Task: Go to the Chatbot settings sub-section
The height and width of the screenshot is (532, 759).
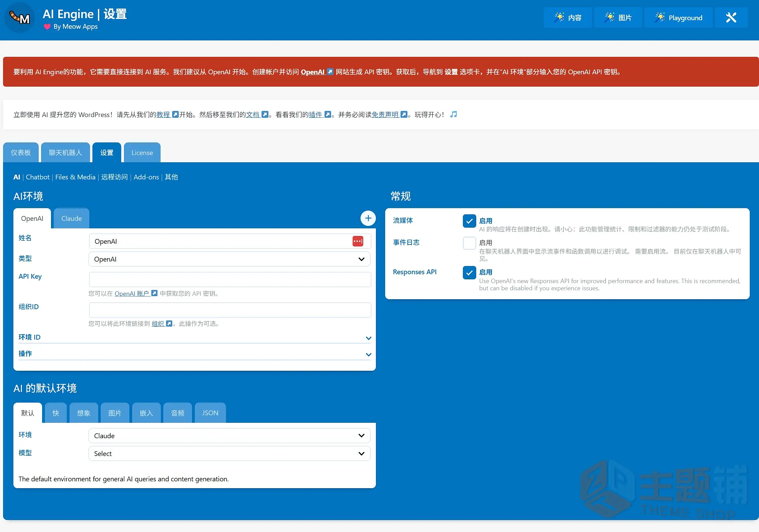Action: pyautogui.click(x=38, y=177)
